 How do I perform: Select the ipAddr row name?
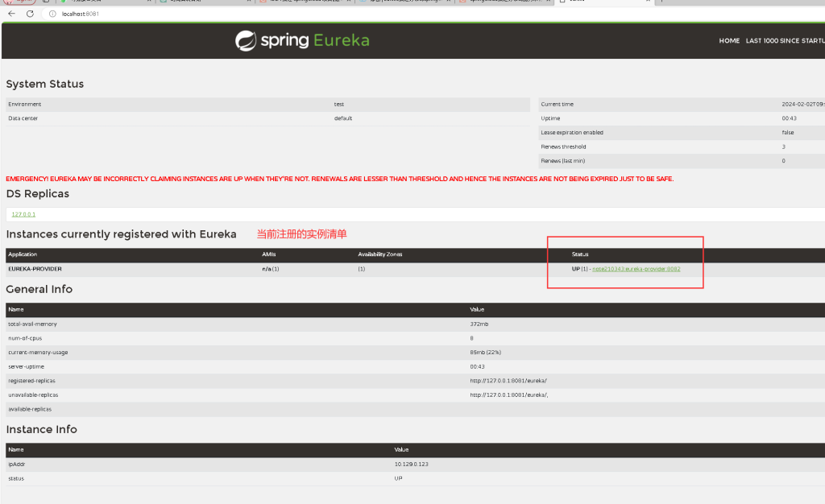(x=16, y=465)
